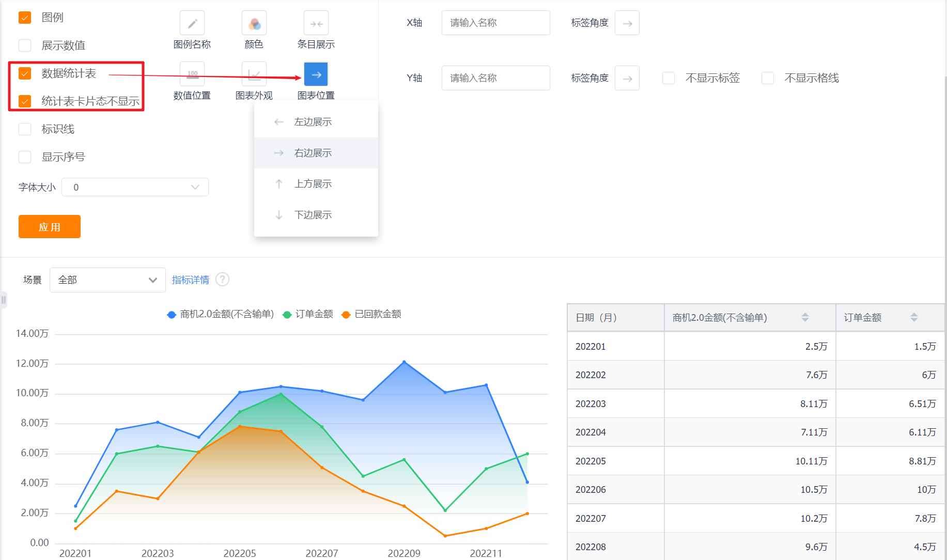Viewport: 947px width, 560px height.
Task: Click the orange 应用 button
Action: click(x=50, y=227)
